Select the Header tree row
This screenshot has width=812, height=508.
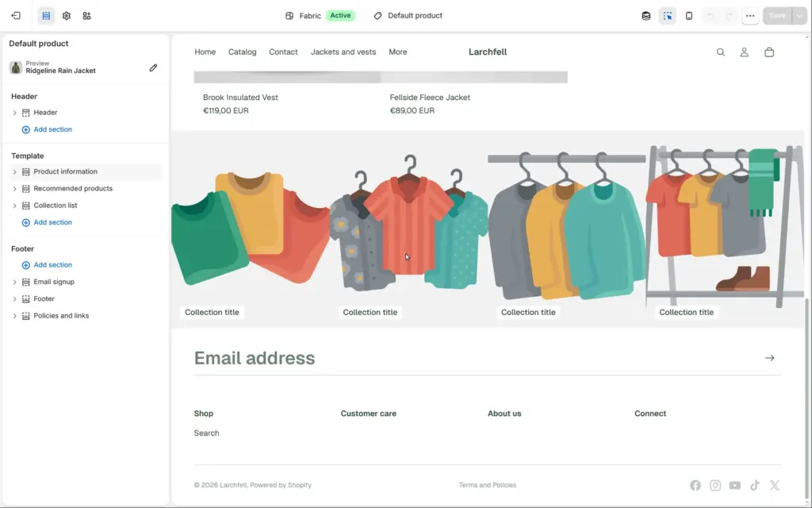click(x=86, y=113)
